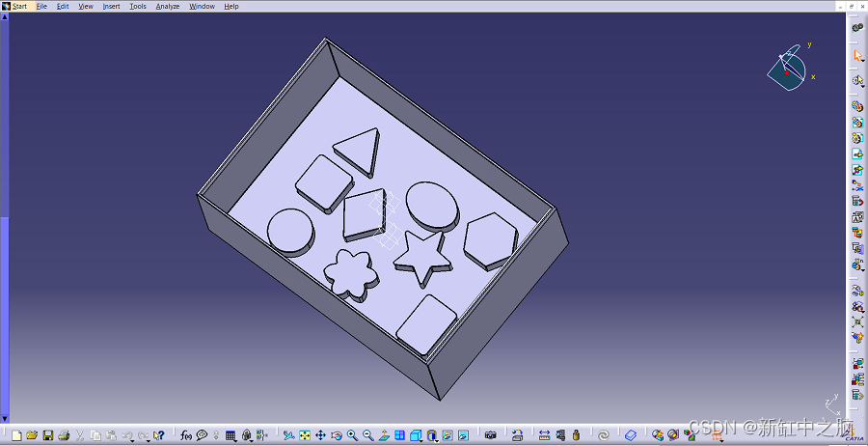Save the document with the floppy icon
The width and height of the screenshot is (868, 446).
47,435
